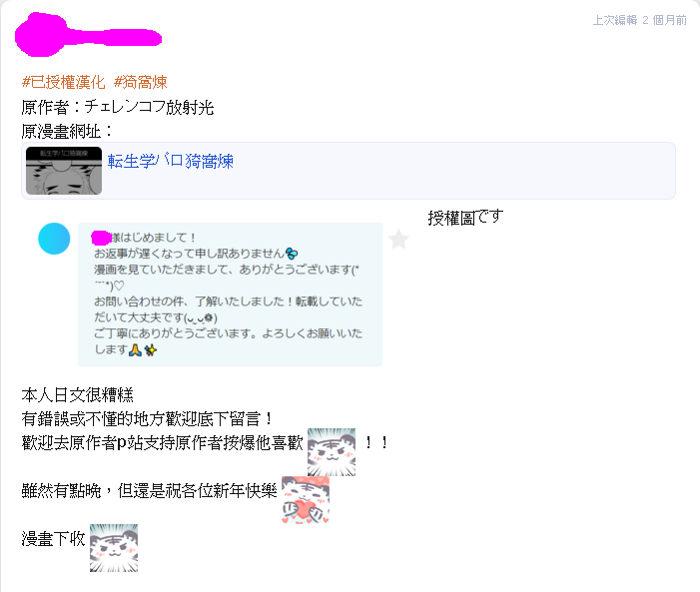Screen dimensions: 700x592
Task: Click the magenta-redacted username at top
Action: point(88,35)
